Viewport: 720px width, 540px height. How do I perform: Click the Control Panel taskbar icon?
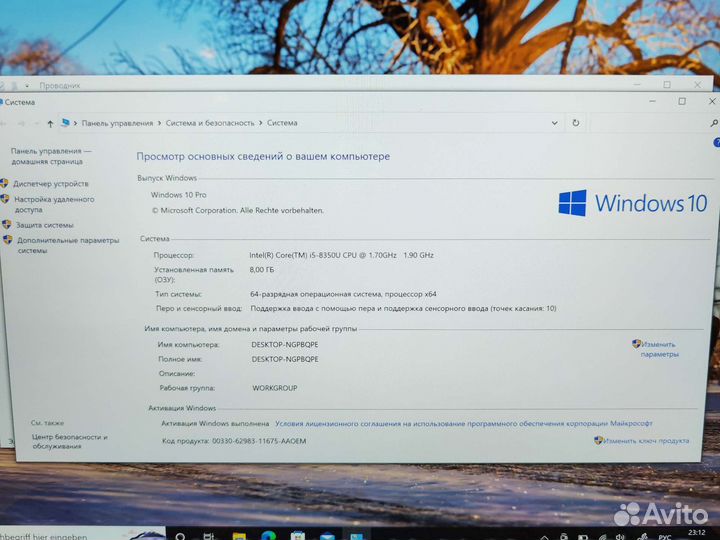[357, 536]
